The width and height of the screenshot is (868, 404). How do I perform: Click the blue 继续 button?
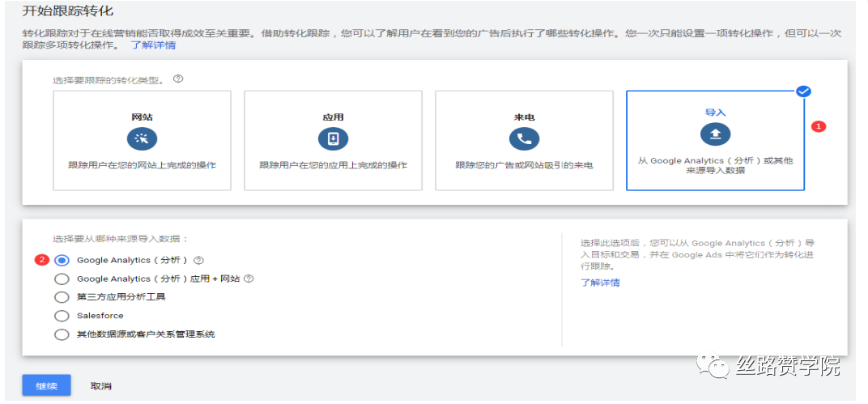46,385
